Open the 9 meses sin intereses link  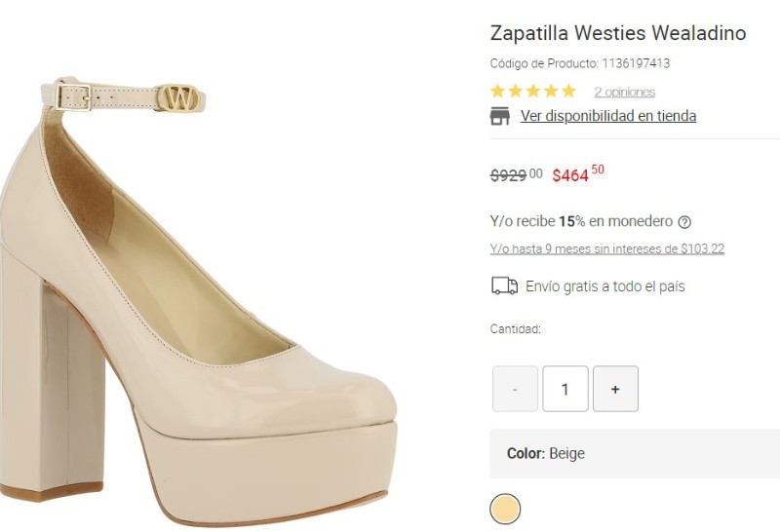tap(606, 249)
